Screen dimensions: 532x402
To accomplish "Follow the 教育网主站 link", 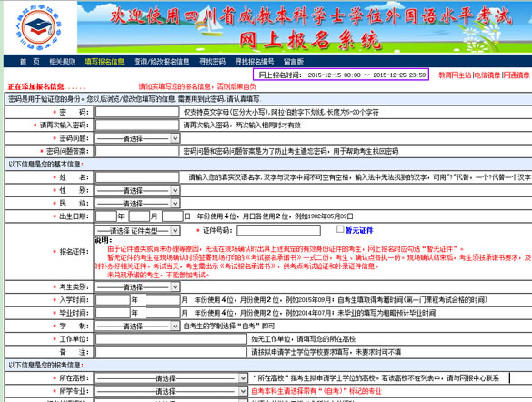I will [455, 75].
